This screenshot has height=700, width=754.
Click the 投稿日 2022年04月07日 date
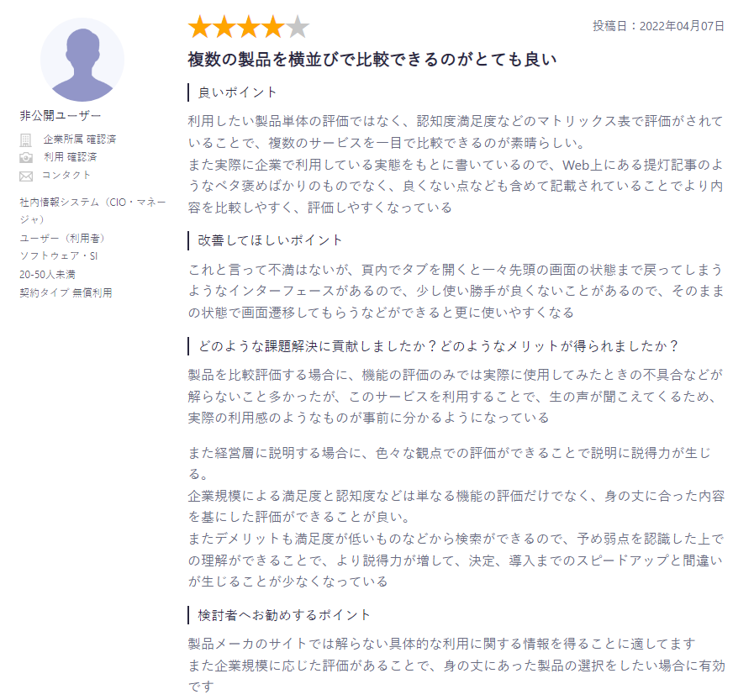click(658, 26)
